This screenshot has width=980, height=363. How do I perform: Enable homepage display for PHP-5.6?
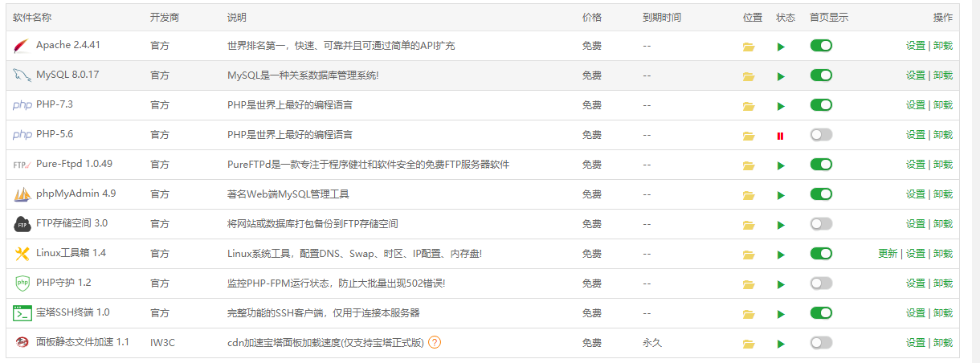click(x=821, y=135)
